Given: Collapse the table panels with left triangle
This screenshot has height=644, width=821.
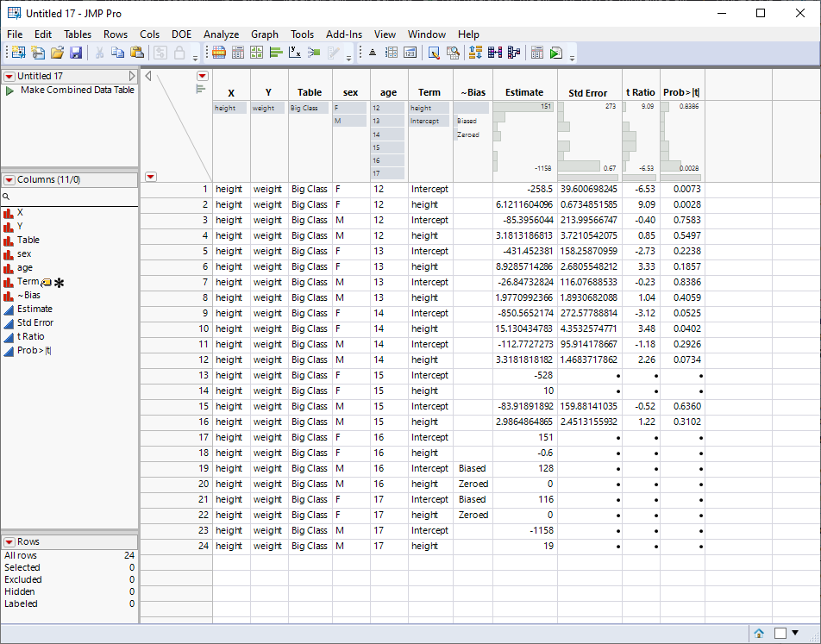Looking at the screenshot, I should (148, 76).
